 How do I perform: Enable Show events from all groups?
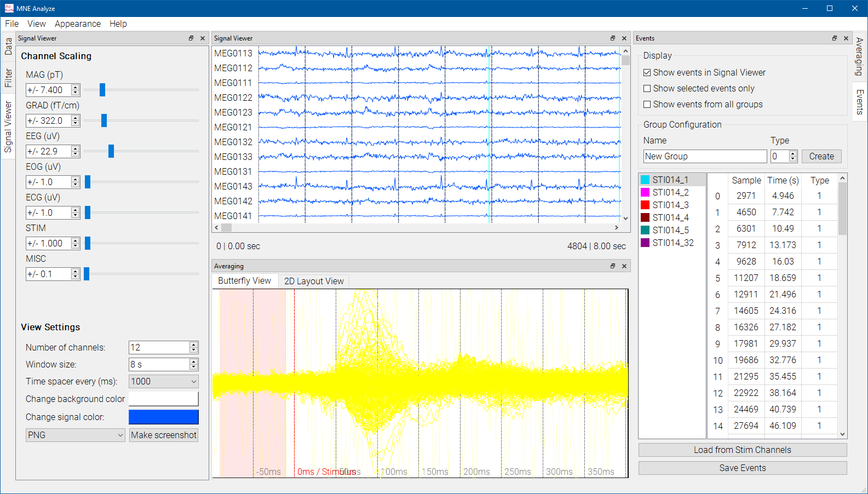pyautogui.click(x=647, y=105)
